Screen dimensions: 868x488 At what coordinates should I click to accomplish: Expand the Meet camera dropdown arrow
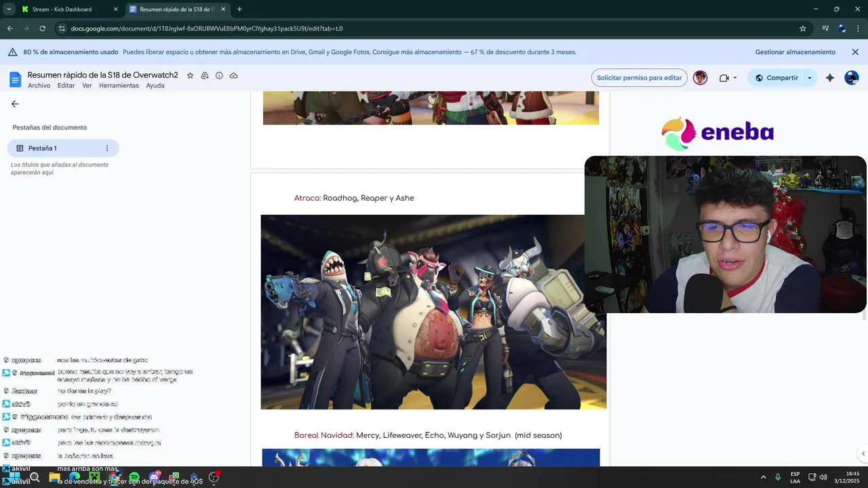[x=735, y=78]
